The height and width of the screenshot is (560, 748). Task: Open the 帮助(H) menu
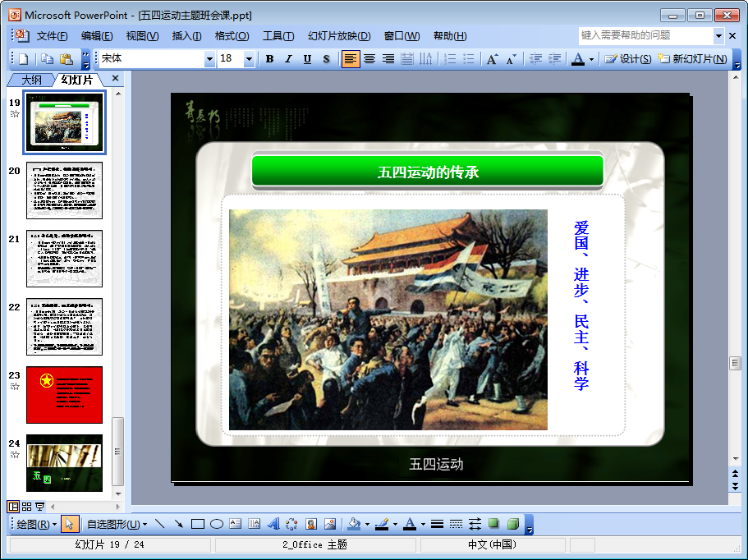coord(450,36)
